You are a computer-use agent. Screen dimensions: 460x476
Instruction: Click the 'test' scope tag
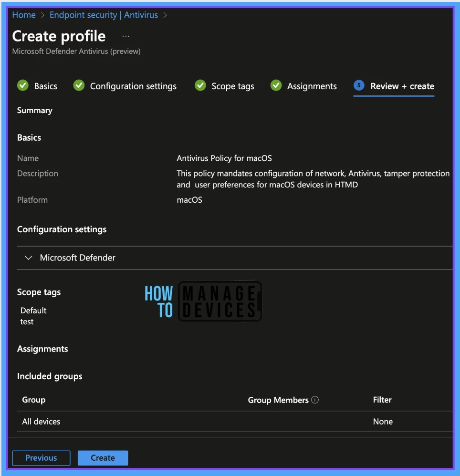click(x=27, y=322)
